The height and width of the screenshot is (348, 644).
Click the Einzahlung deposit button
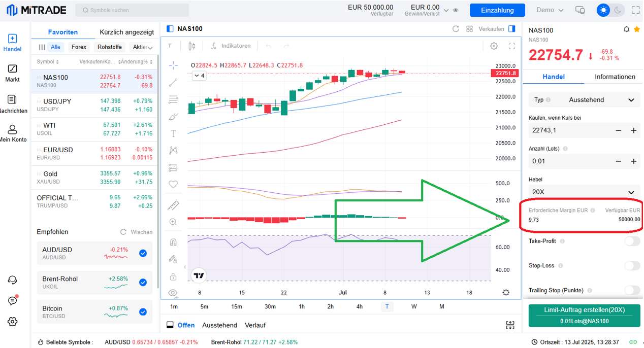coord(497,10)
